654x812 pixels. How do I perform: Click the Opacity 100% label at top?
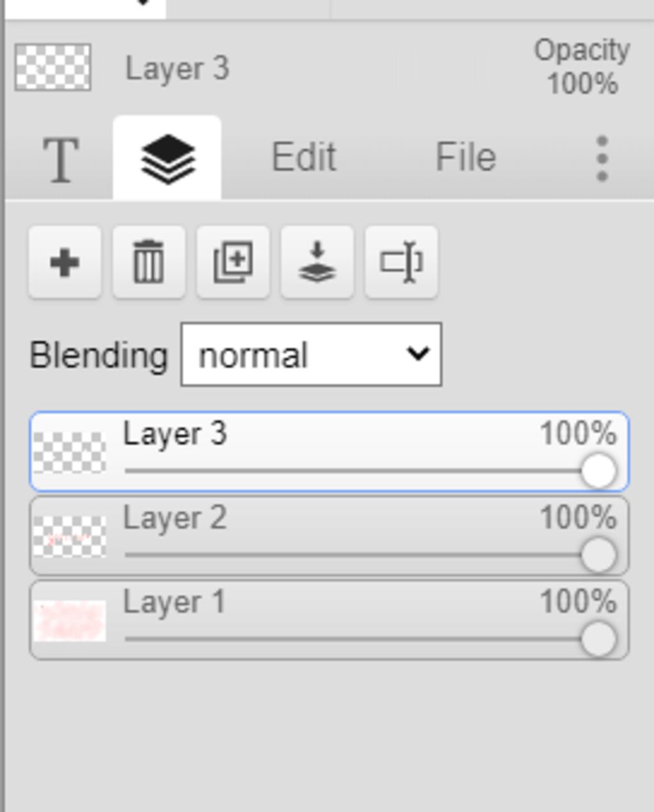[x=582, y=67]
